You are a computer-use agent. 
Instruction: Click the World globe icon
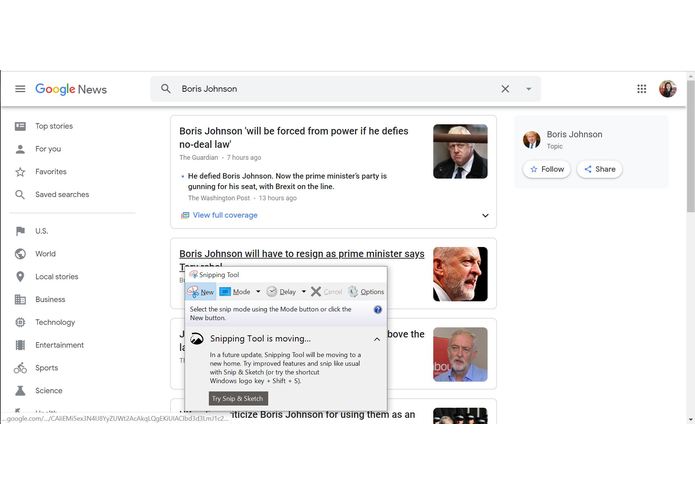(x=20, y=253)
